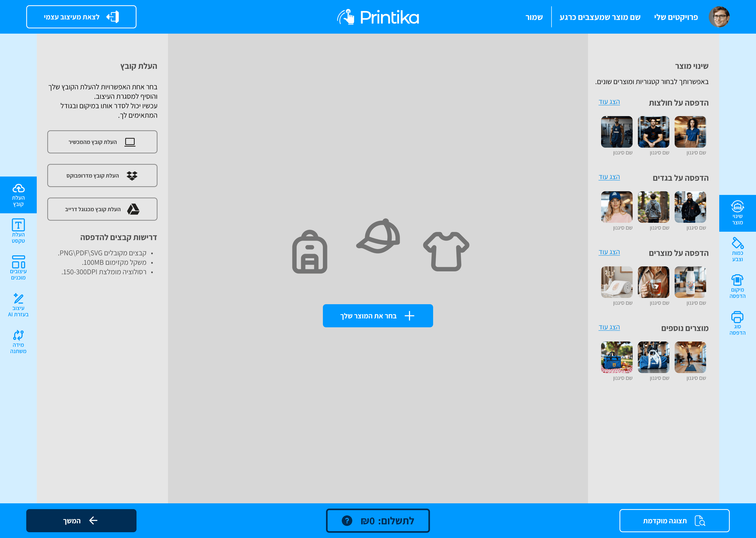
Task: Open the AI design (עיצוב בעזרת AI) tool
Action: pyautogui.click(x=18, y=305)
